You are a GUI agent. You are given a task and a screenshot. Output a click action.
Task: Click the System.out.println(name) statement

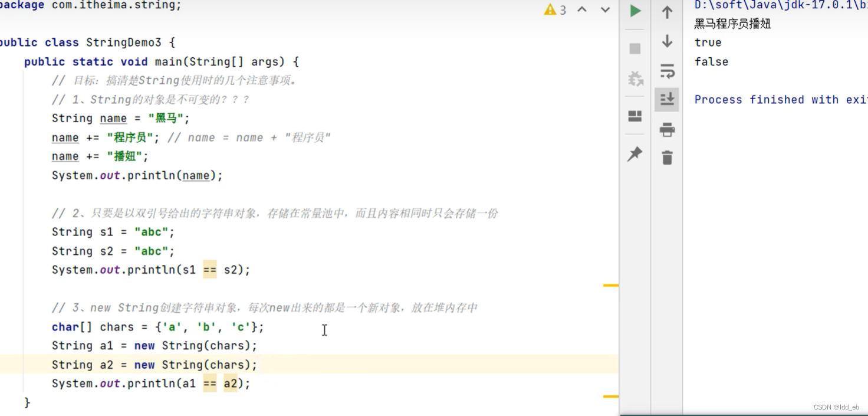137,175
